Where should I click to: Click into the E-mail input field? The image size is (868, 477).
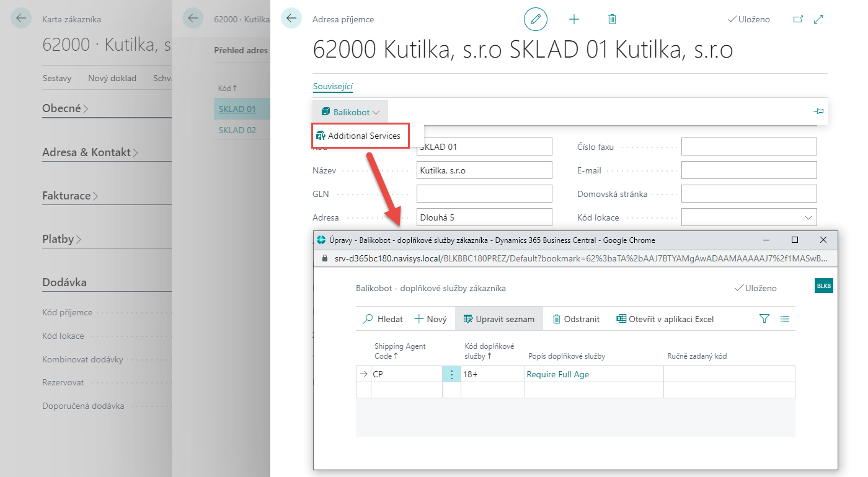[x=749, y=170]
